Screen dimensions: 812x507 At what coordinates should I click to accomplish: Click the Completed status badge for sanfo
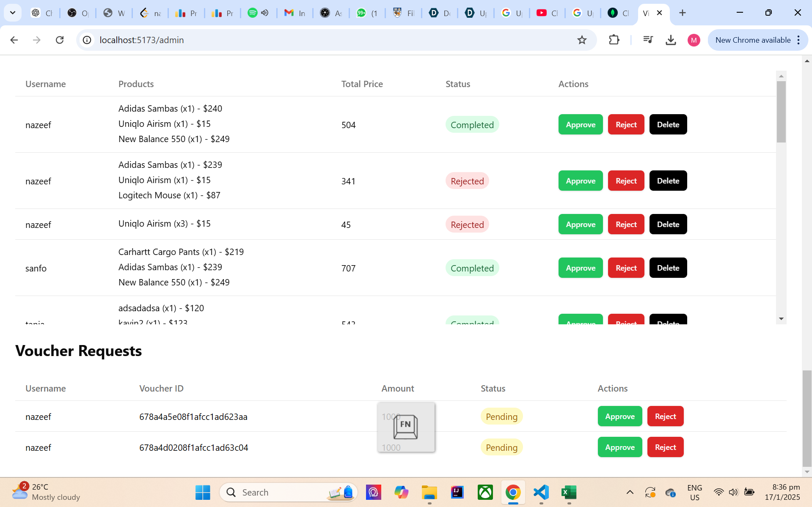[472, 268]
